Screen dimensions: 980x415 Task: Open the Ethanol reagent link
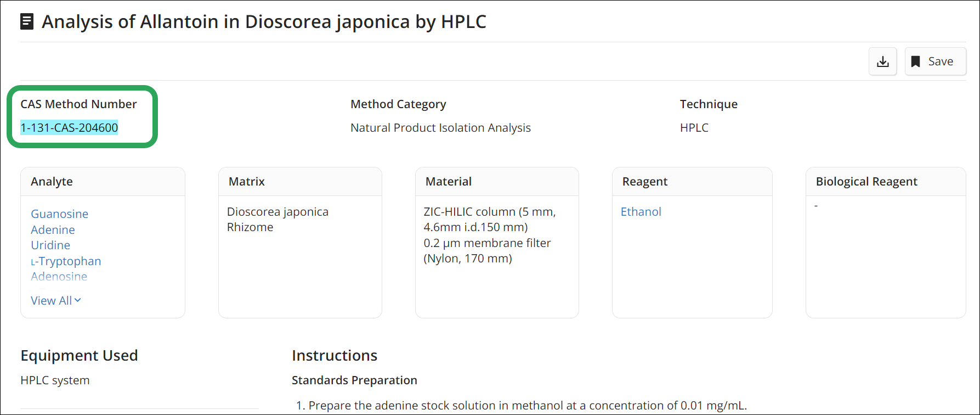tap(641, 211)
